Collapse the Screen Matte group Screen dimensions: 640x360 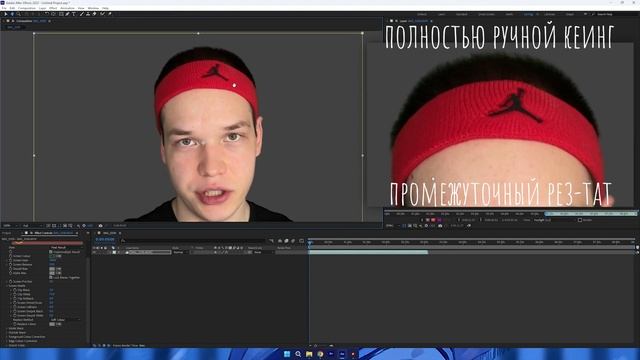click(x=7, y=286)
